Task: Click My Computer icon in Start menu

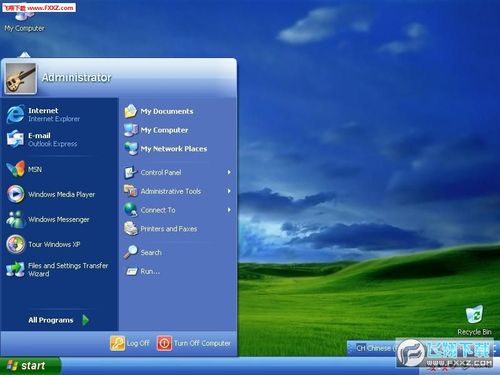Action: (131, 130)
